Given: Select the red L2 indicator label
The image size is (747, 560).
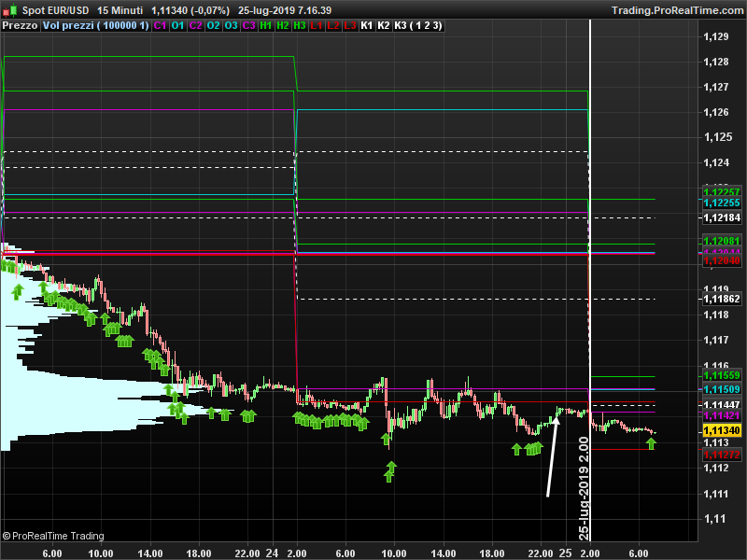Looking at the screenshot, I should [333, 26].
